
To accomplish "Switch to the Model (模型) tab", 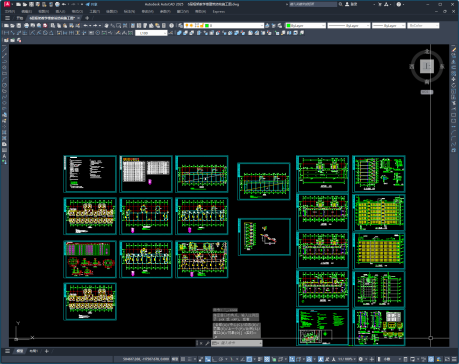I will [x=20, y=351].
